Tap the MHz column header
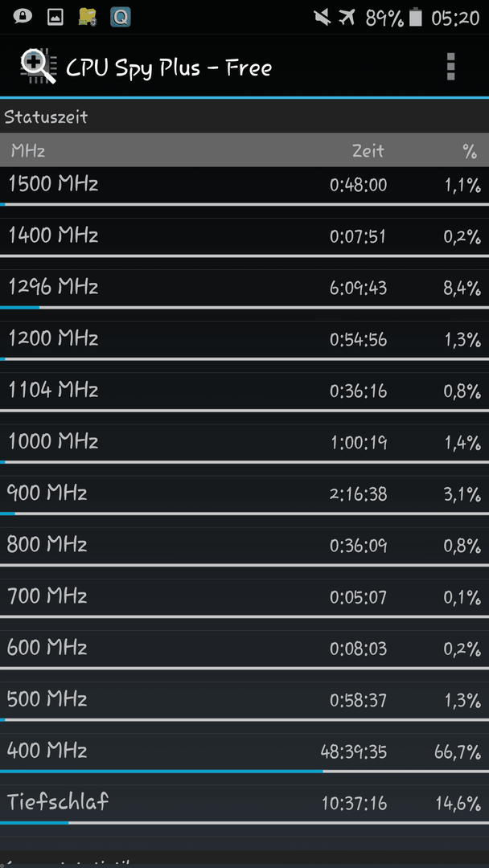 [x=27, y=150]
